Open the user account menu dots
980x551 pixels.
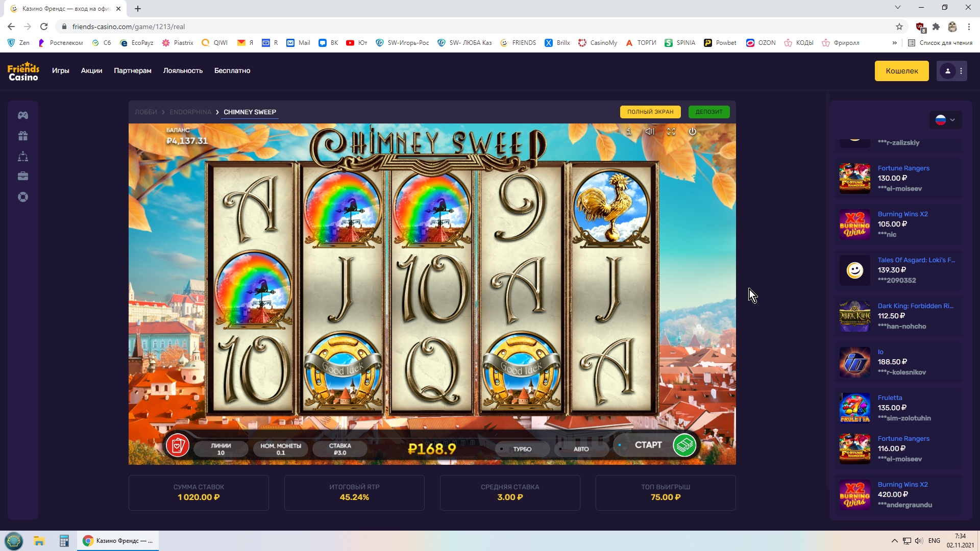click(961, 71)
